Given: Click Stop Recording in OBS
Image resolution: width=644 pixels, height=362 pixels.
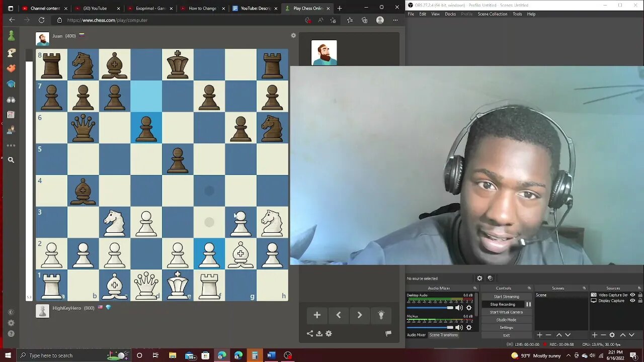Looking at the screenshot, I should point(503,304).
